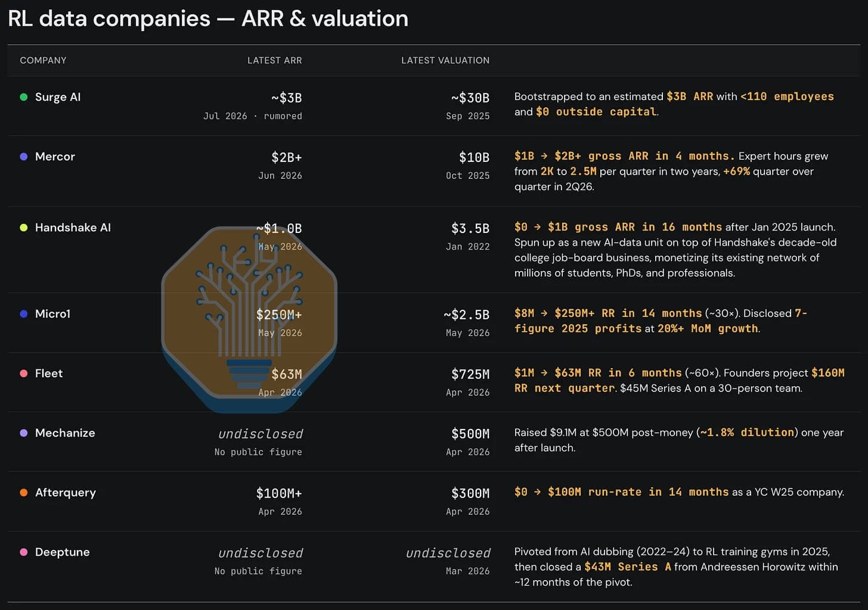
Task: Click the '$3.5B' valuation for Handshake AI
Action: coord(470,228)
